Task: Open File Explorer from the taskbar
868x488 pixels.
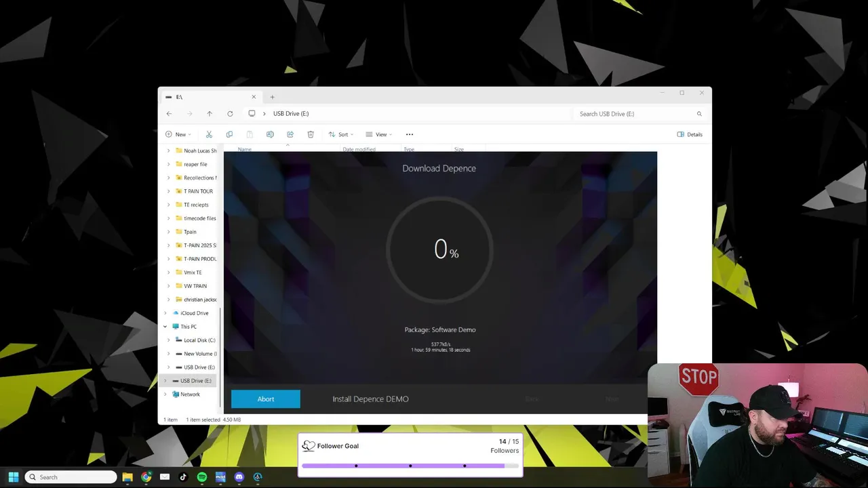Action: point(127,477)
